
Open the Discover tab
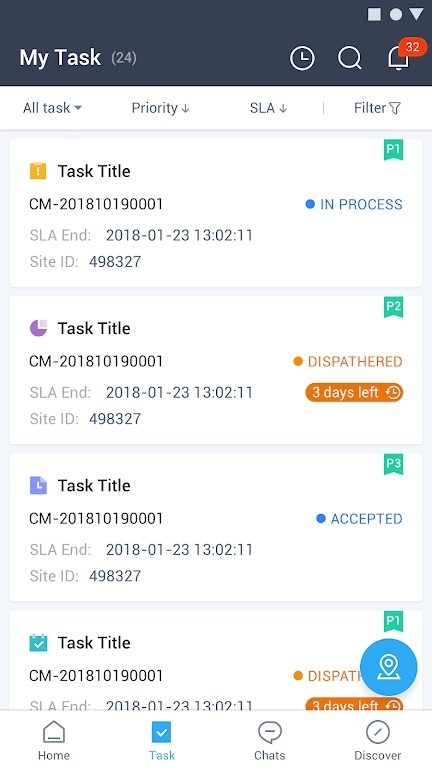coord(378,740)
